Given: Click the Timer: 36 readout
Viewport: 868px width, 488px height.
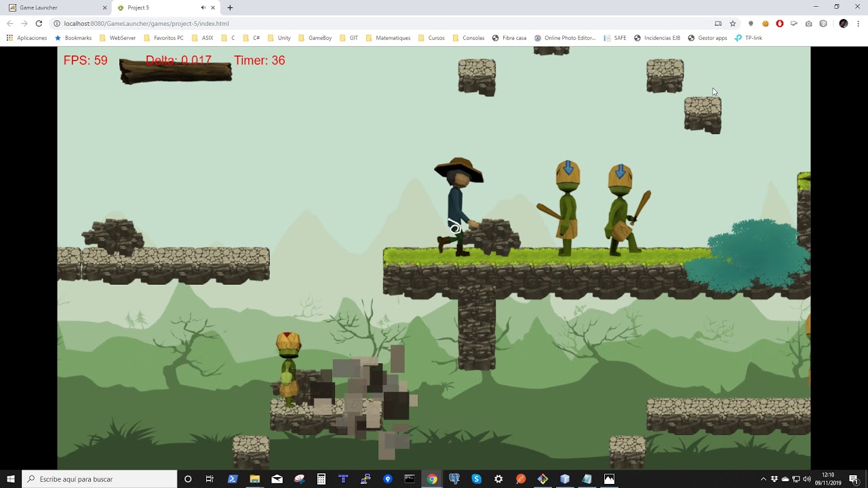Looking at the screenshot, I should tap(260, 60).
